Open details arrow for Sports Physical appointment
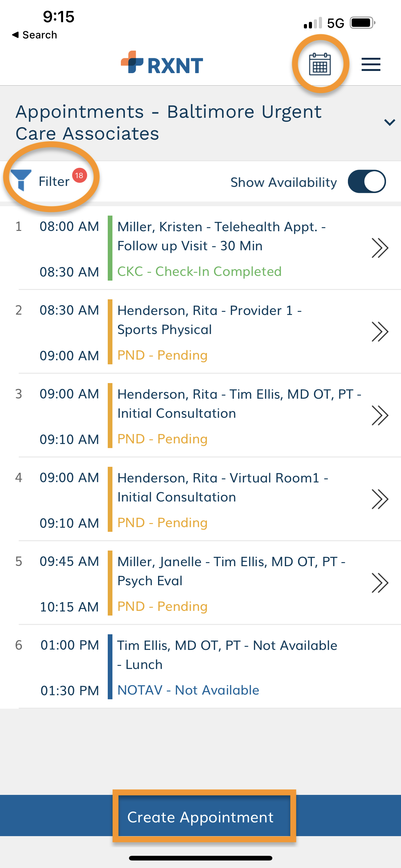401x868 pixels. tap(380, 332)
